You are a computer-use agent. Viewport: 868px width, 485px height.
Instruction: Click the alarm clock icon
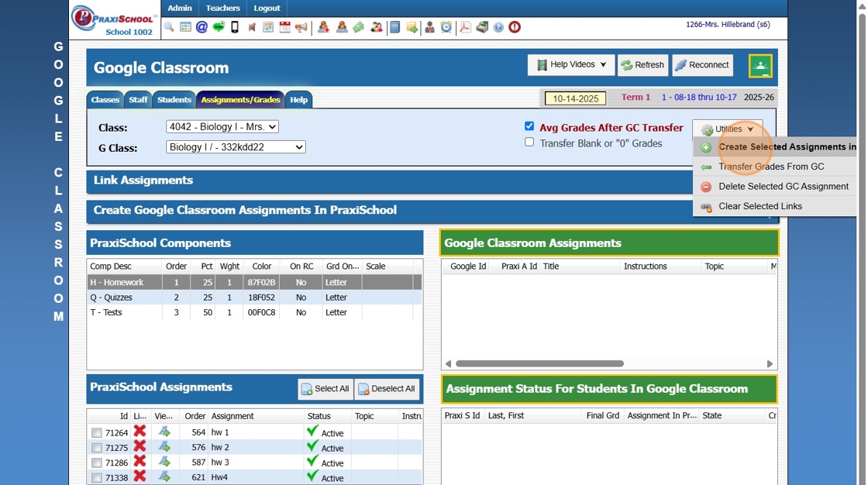click(446, 27)
